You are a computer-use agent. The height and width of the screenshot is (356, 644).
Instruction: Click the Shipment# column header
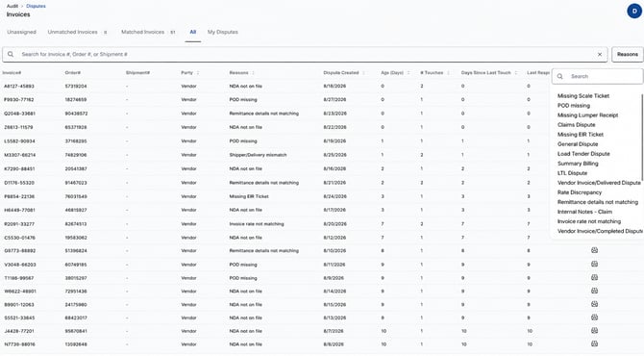pos(137,73)
